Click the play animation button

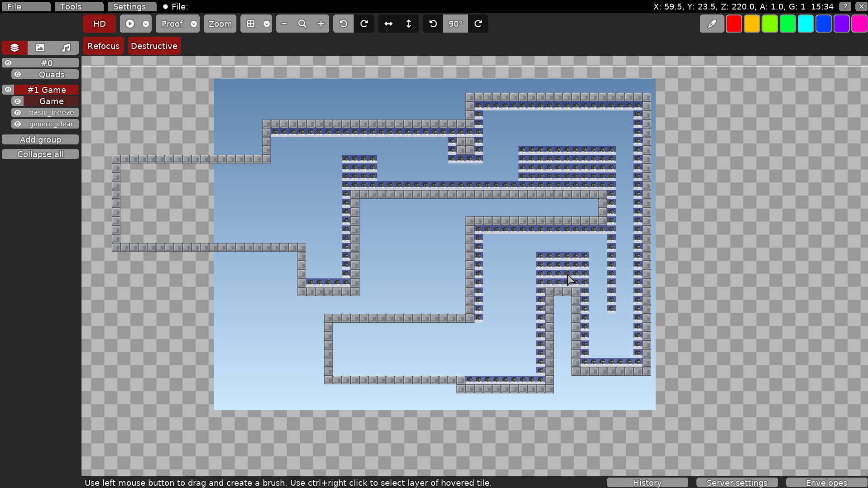point(130,24)
